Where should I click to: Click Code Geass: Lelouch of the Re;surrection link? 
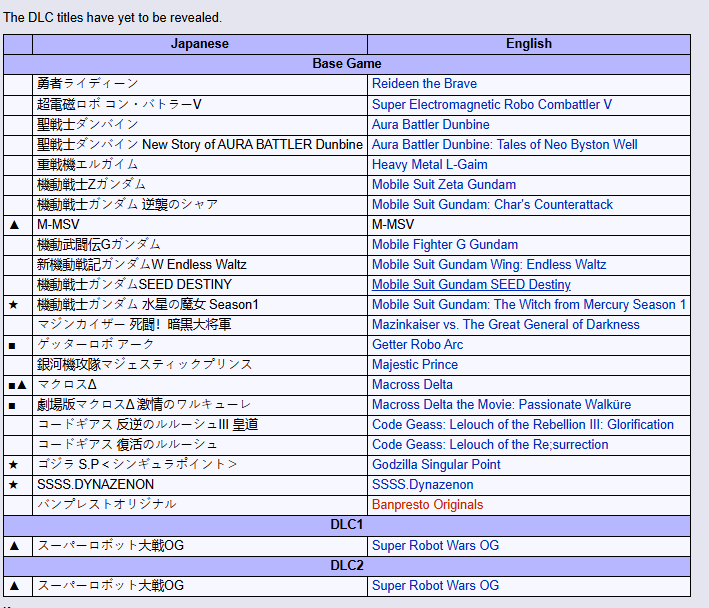pos(490,444)
